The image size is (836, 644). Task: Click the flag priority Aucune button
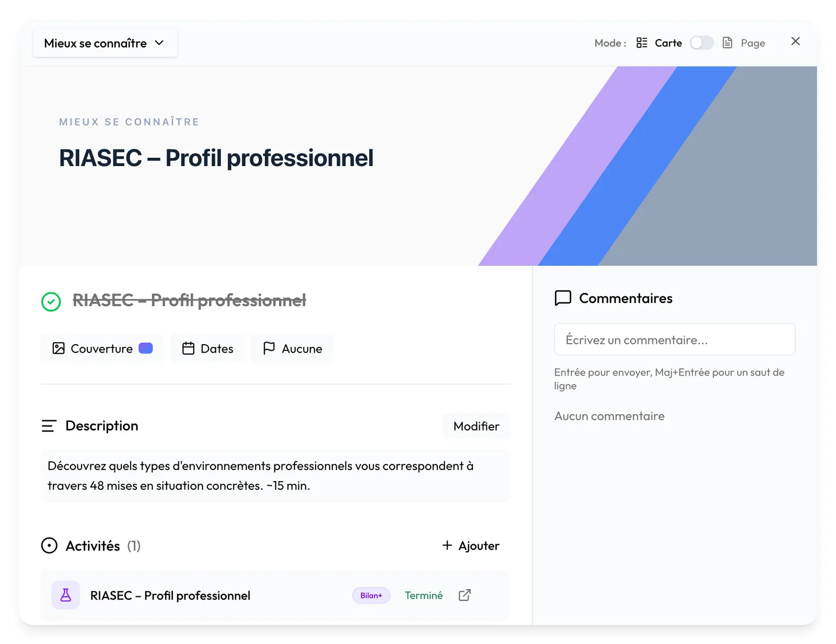click(292, 348)
